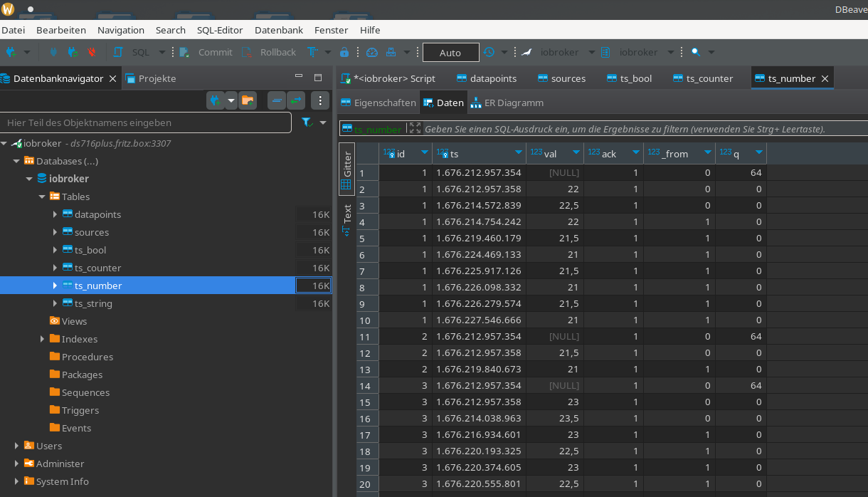Open the id column filter dropdown

425,152
